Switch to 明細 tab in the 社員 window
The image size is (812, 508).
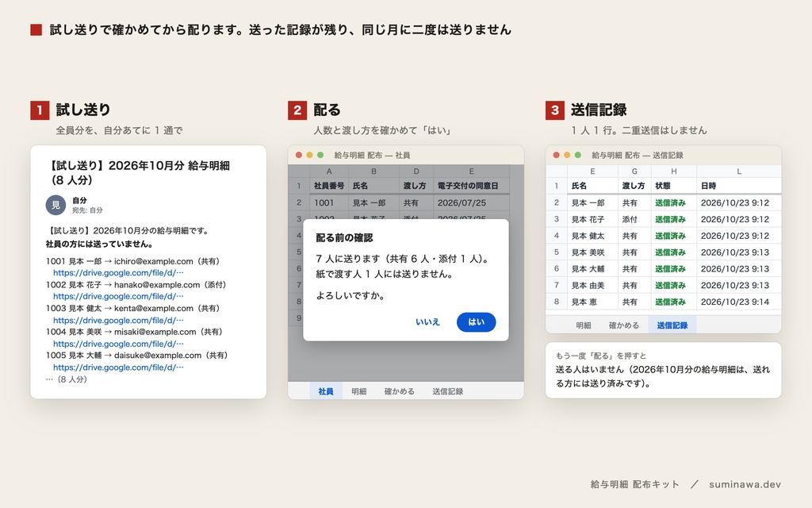(x=359, y=391)
